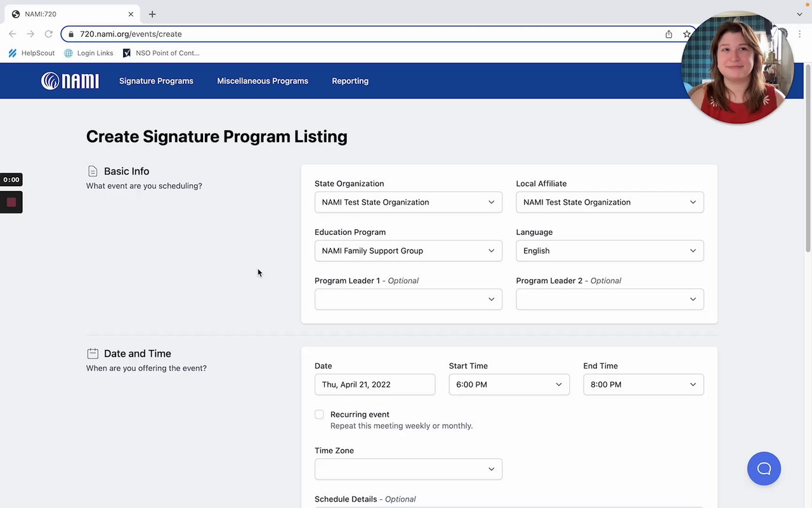
Task: Click the page vertical scrollbar
Action: pyautogui.click(x=808, y=159)
